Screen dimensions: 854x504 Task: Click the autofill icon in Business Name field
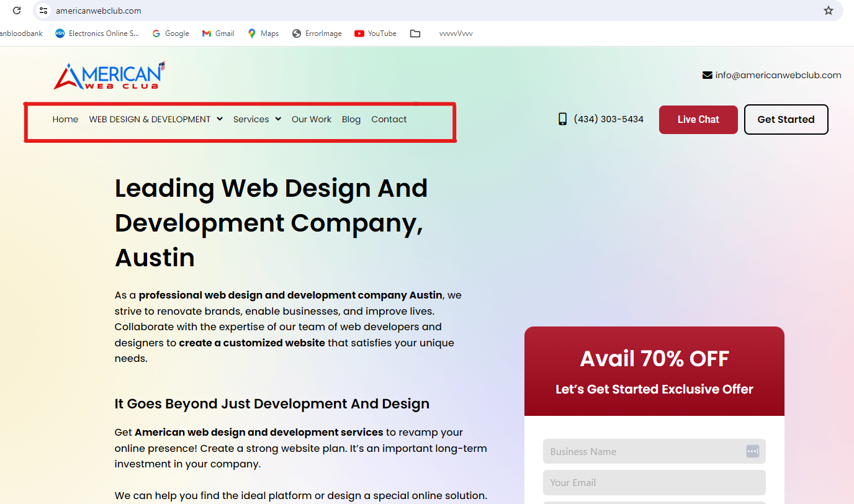pos(752,451)
